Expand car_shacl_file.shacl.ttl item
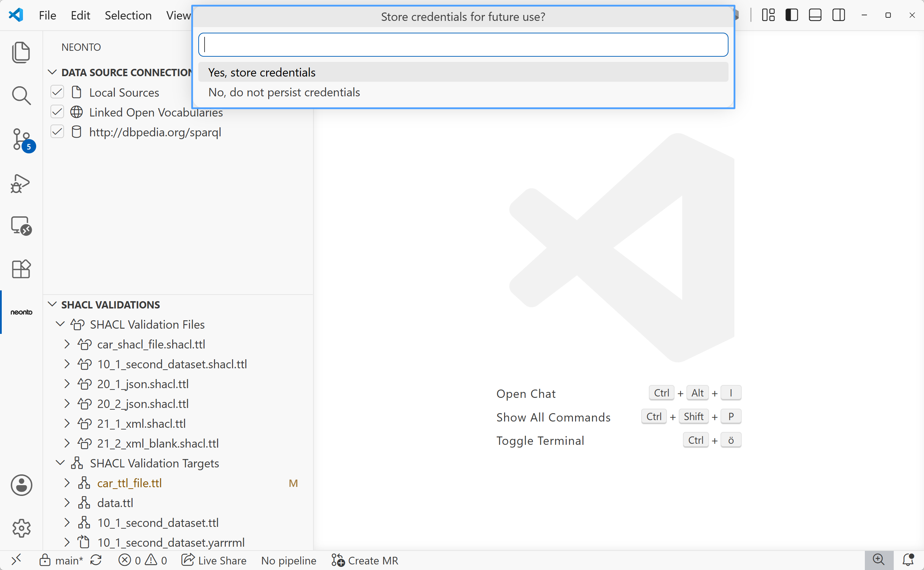924x570 pixels. pos(67,344)
